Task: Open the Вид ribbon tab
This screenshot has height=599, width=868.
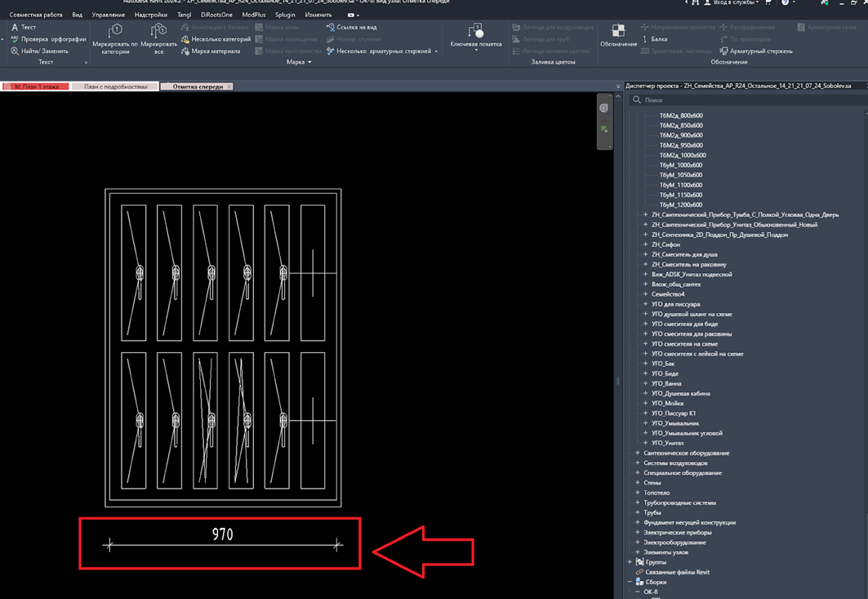Action: (78, 15)
